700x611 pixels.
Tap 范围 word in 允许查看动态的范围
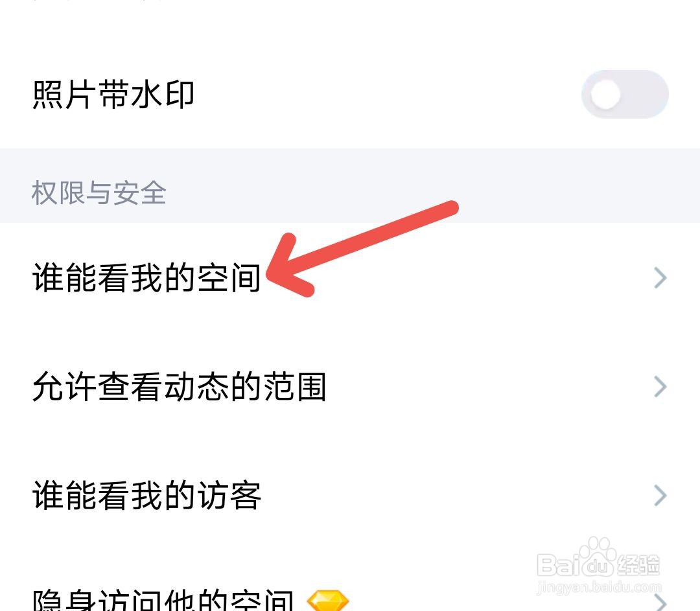tap(295, 387)
